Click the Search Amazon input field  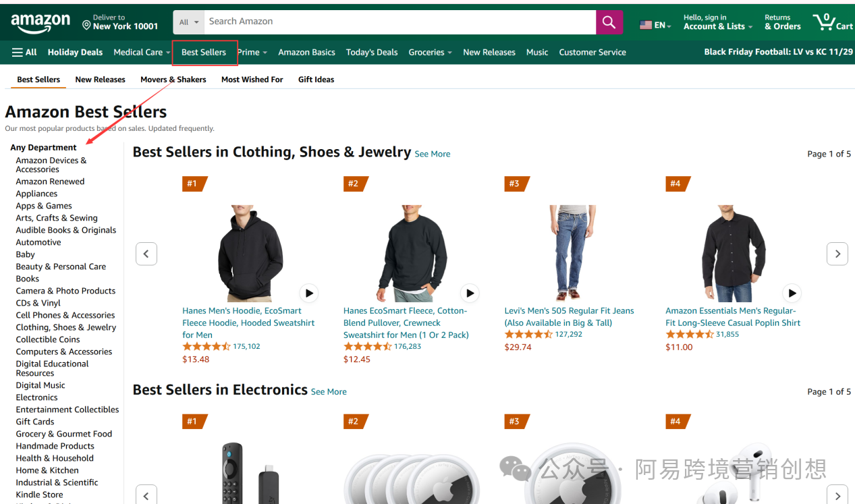(x=399, y=22)
